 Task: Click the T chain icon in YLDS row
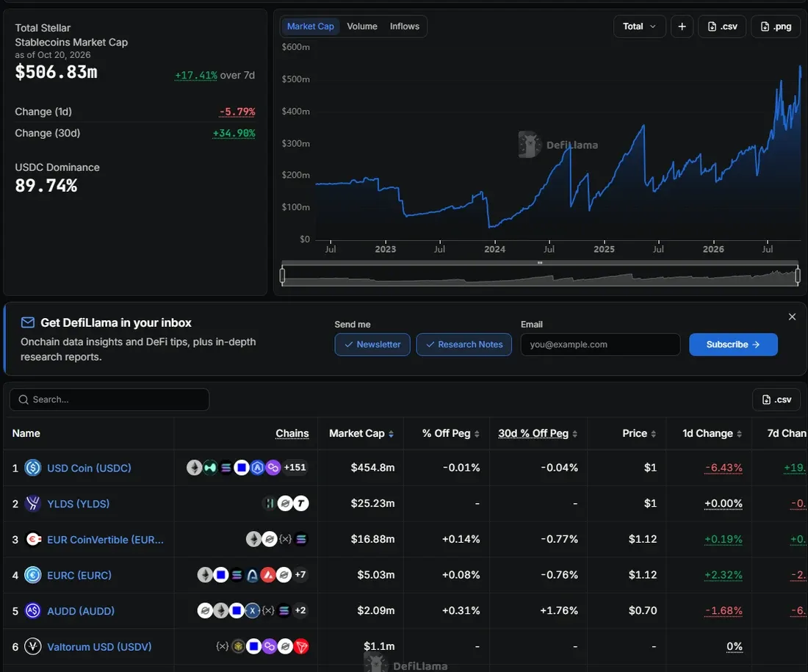pyautogui.click(x=301, y=503)
